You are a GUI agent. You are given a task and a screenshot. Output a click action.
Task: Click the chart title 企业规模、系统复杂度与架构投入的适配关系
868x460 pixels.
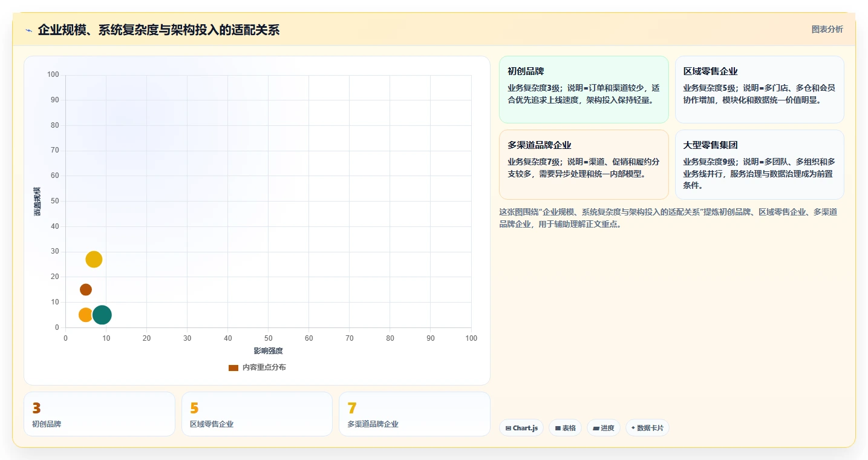[x=158, y=30]
